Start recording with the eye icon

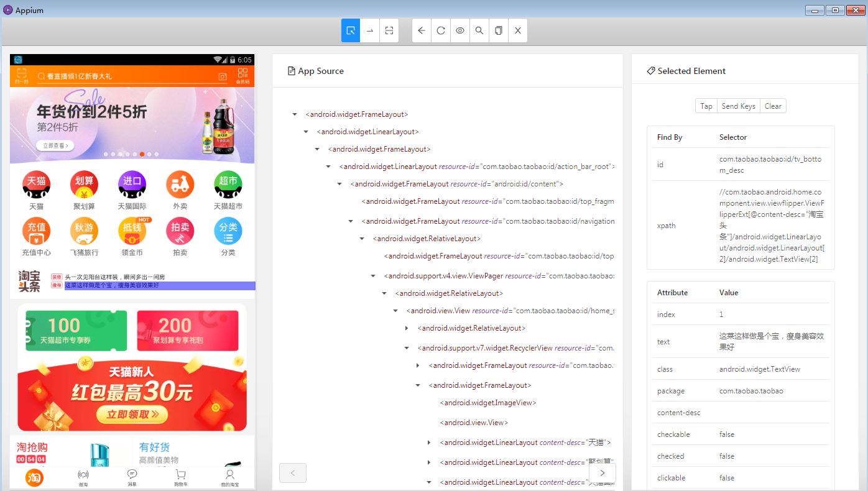(460, 30)
